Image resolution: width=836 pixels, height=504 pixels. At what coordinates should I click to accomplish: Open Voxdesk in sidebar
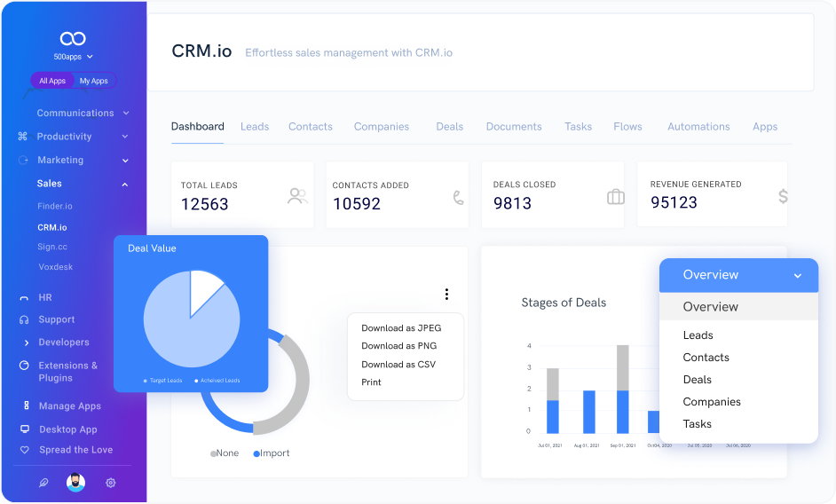(55, 267)
